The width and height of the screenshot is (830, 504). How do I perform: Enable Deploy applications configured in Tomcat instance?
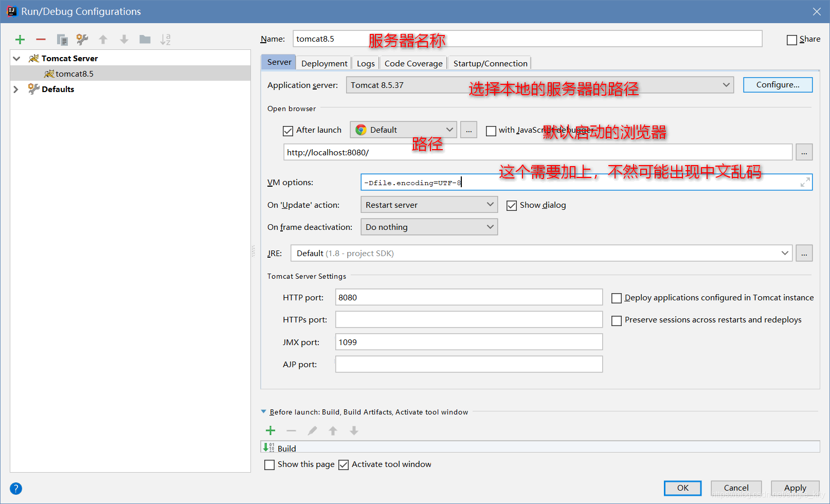(617, 298)
